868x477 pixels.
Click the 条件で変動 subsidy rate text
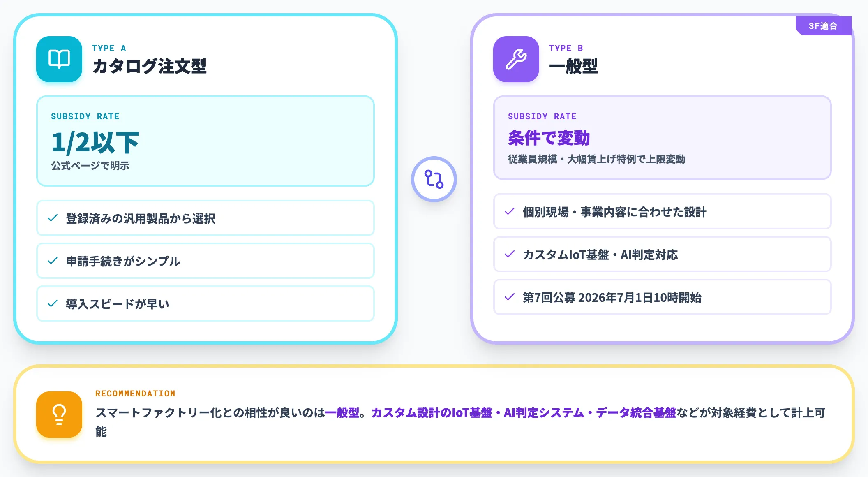(549, 138)
